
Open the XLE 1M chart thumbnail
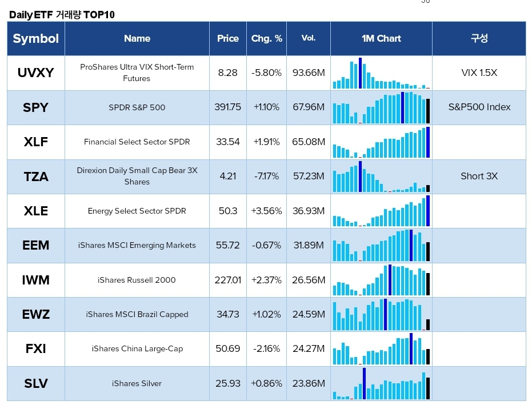tap(381, 211)
